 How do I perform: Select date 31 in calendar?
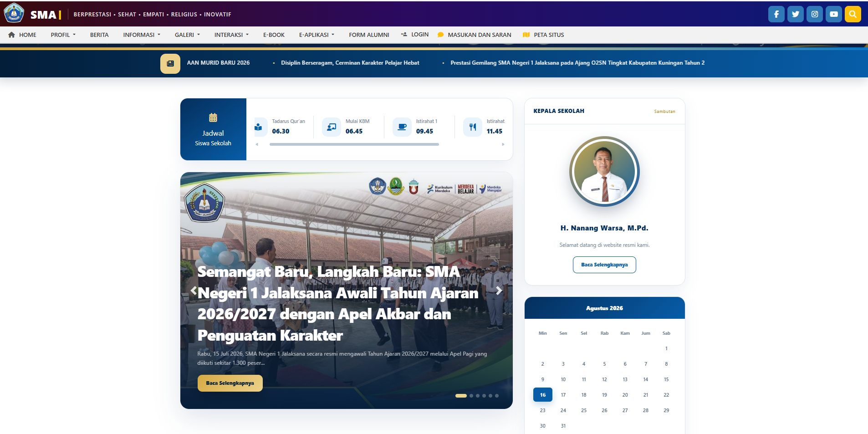[x=563, y=426]
